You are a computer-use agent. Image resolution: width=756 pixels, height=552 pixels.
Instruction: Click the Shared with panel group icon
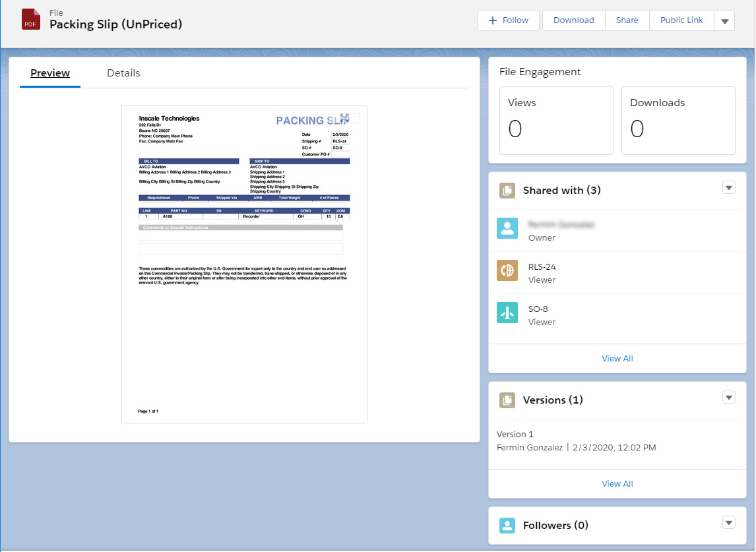[x=507, y=189]
